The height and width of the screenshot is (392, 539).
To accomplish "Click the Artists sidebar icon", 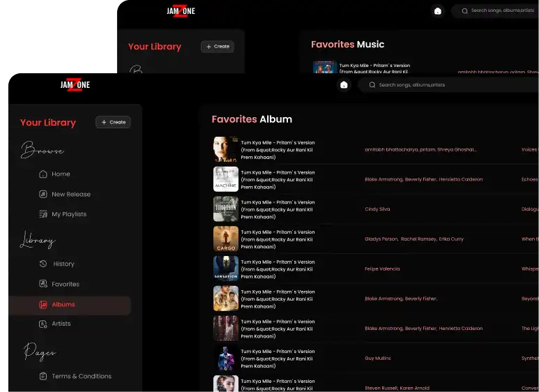I will click(x=43, y=324).
